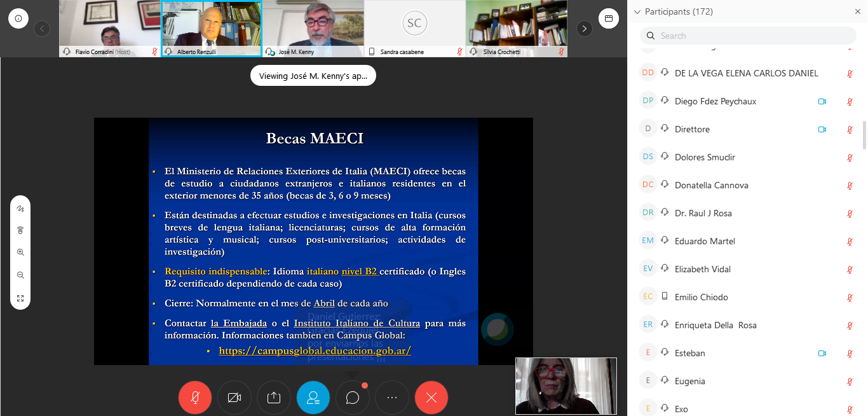
Task: Click the EV avatar for Elizabeth Vidal
Action: click(648, 269)
